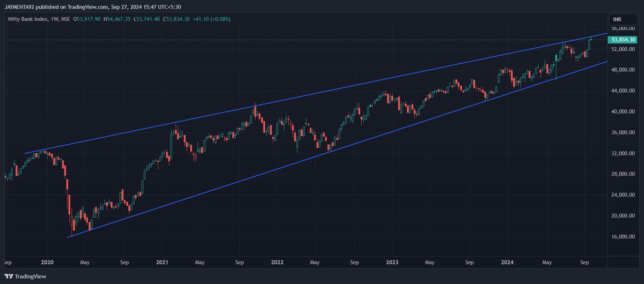This screenshot has width=644, height=284.
Task: Click the 44,000.00 price axis label
Action: (x=624, y=91)
